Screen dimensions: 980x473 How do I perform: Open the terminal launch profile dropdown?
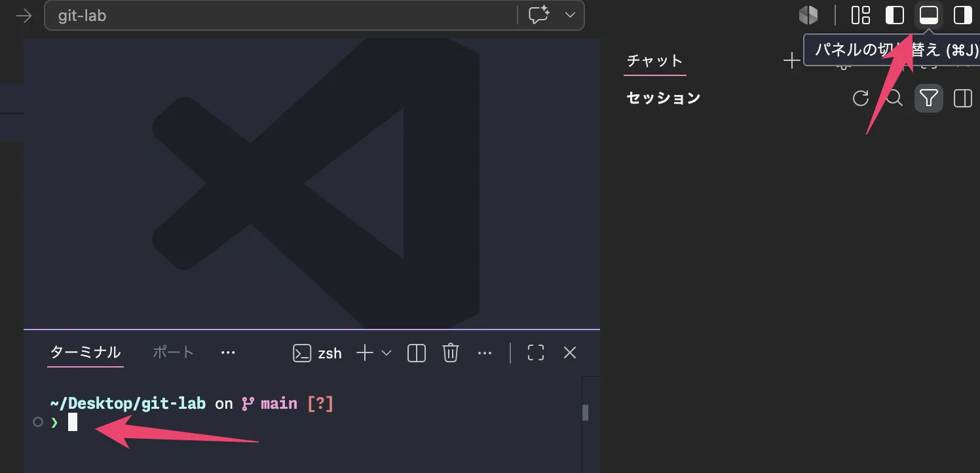pyautogui.click(x=386, y=353)
